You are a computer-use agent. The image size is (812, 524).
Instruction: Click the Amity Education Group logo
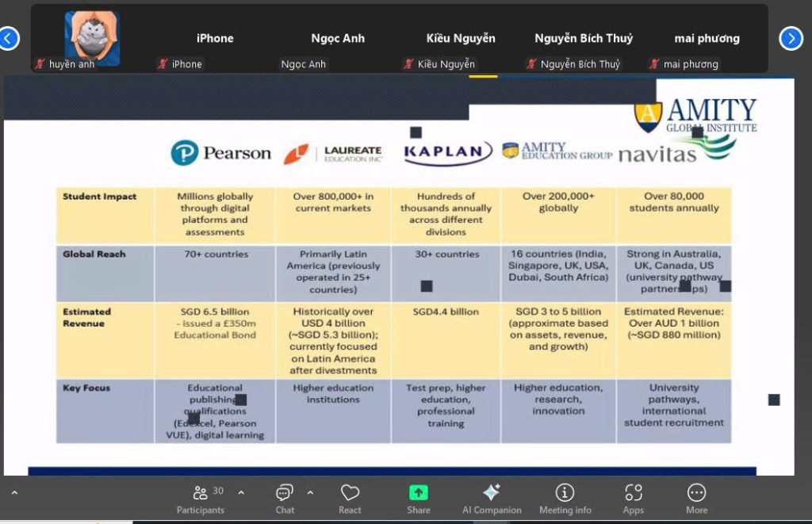point(557,151)
